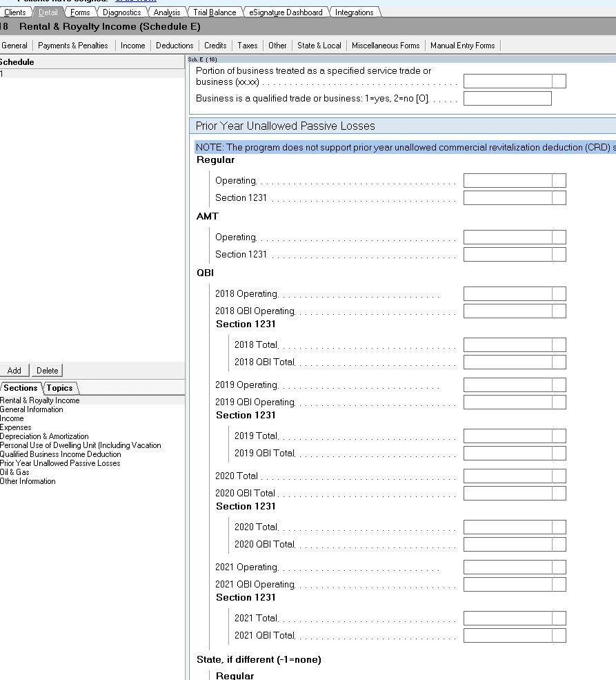
Task: Click the AMT Operating input field
Action: click(x=508, y=237)
